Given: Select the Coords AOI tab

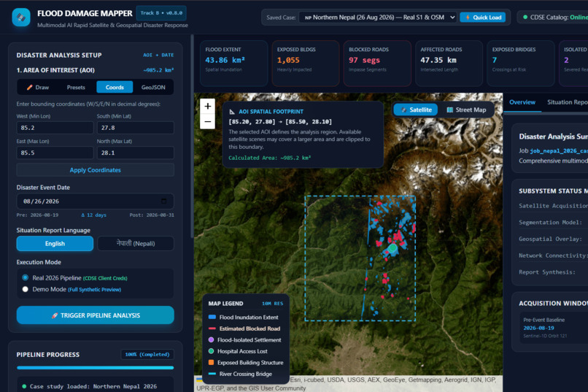Looking at the screenshot, I should [x=115, y=88].
